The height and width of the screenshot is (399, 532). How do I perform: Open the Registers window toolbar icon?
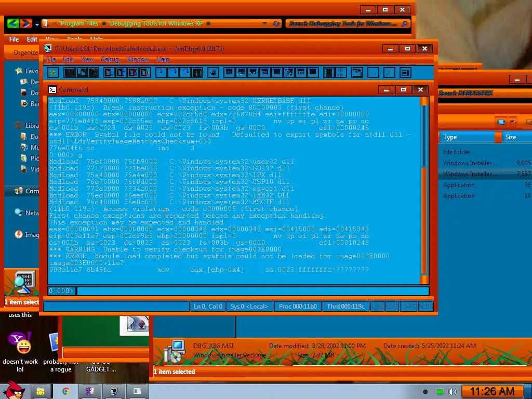coord(265,73)
